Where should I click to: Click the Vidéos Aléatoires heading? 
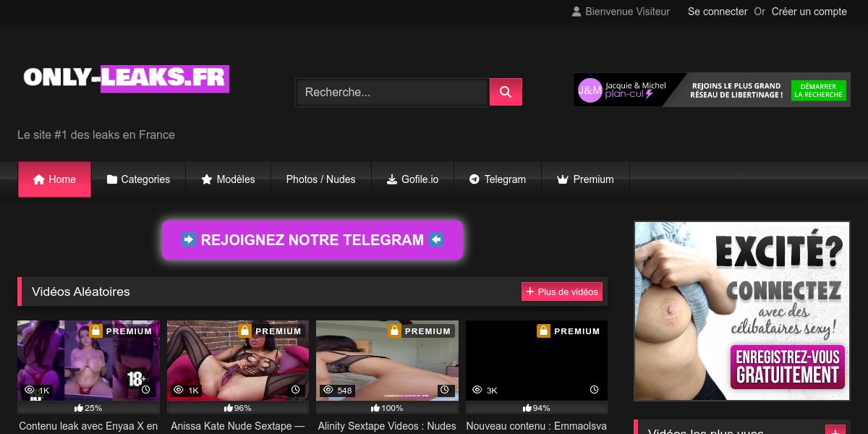81,292
